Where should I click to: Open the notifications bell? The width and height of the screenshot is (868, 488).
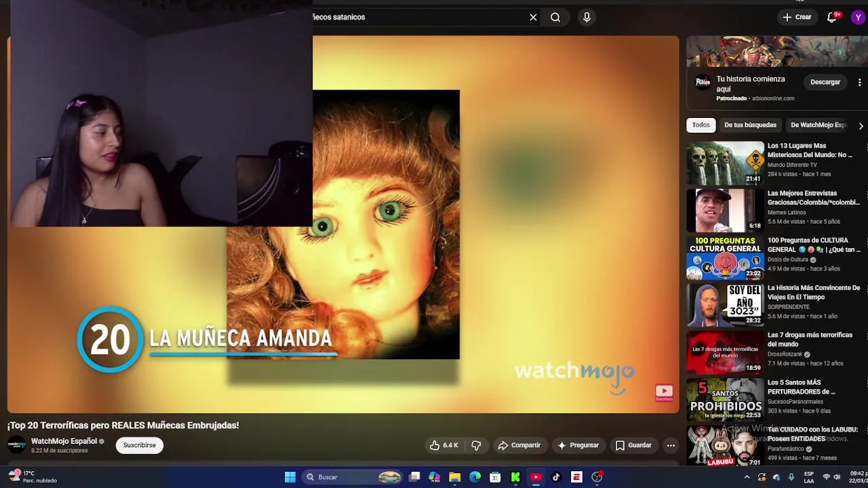(x=833, y=17)
